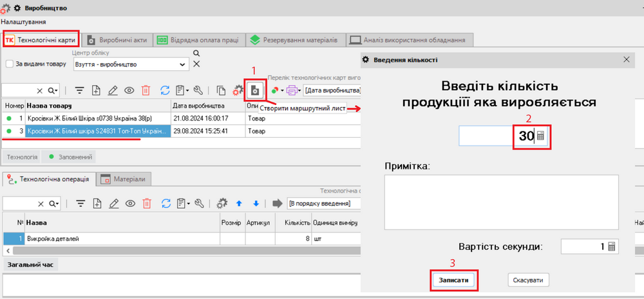Click the Створити маршрутний лист toolbar icon
The width and height of the screenshot is (644, 299).
[254, 90]
